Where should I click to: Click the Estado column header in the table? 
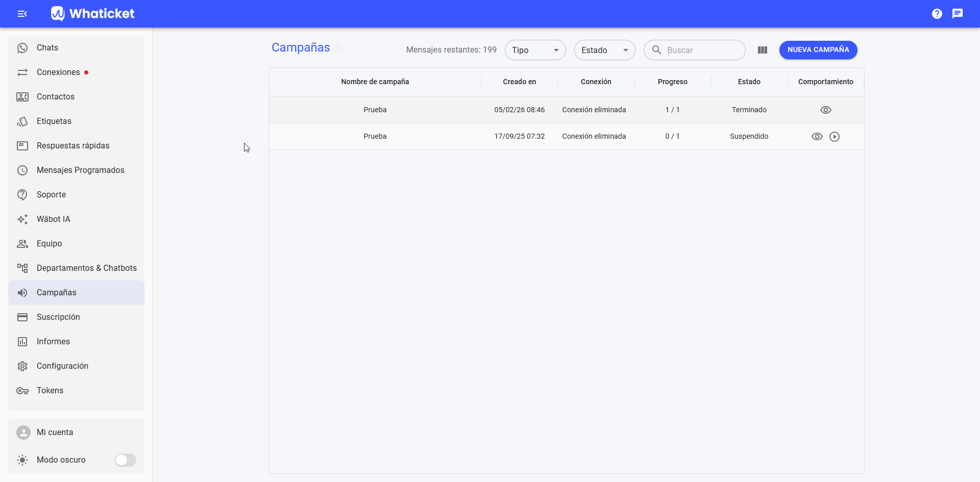749,82
